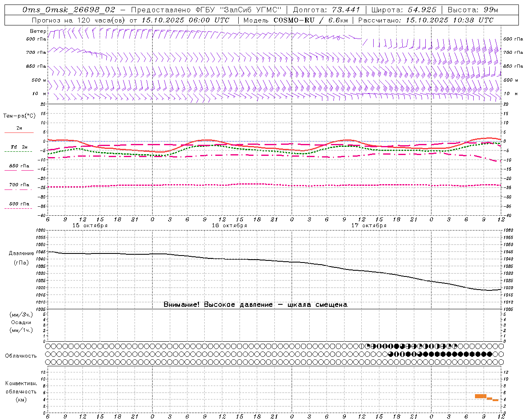Click the 500 гПа temperature legend entry

[19, 203]
